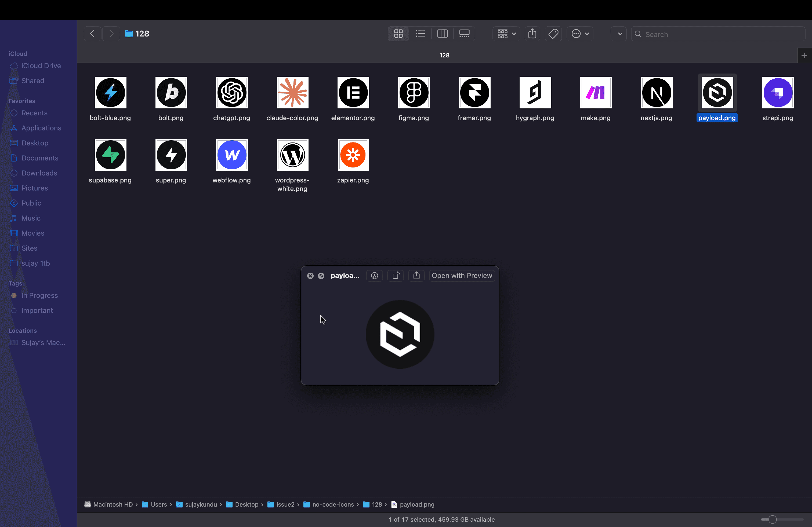Select the Important tag
This screenshot has height=527, width=812.
tap(37, 310)
